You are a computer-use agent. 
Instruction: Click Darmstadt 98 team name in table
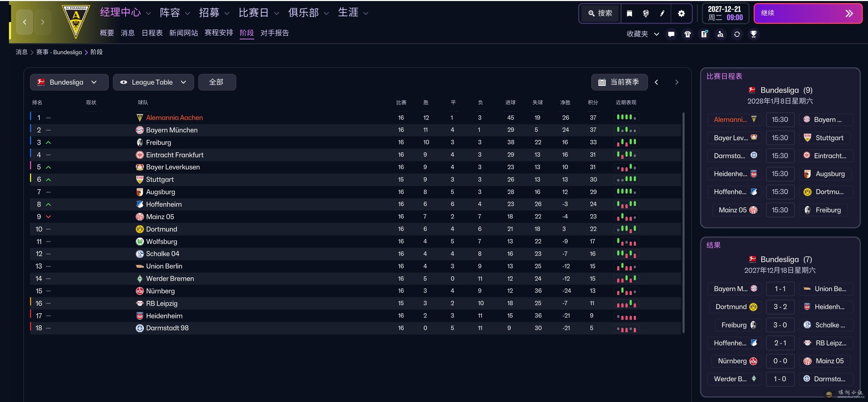167,328
